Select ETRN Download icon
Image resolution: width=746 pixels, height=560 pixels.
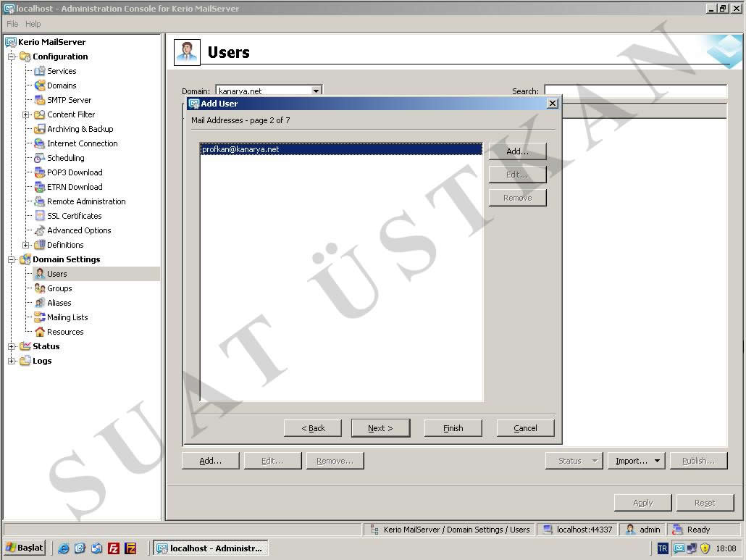tap(40, 187)
